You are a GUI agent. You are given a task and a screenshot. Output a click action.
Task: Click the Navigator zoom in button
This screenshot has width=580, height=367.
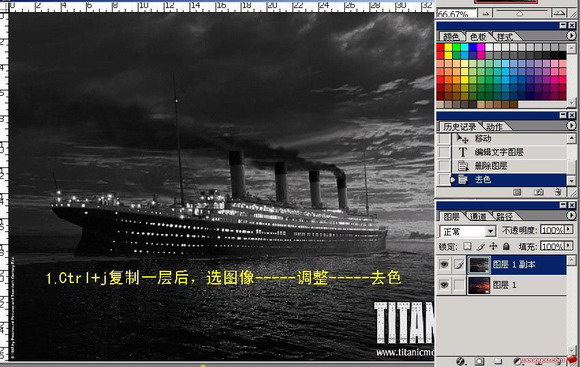tap(559, 13)
